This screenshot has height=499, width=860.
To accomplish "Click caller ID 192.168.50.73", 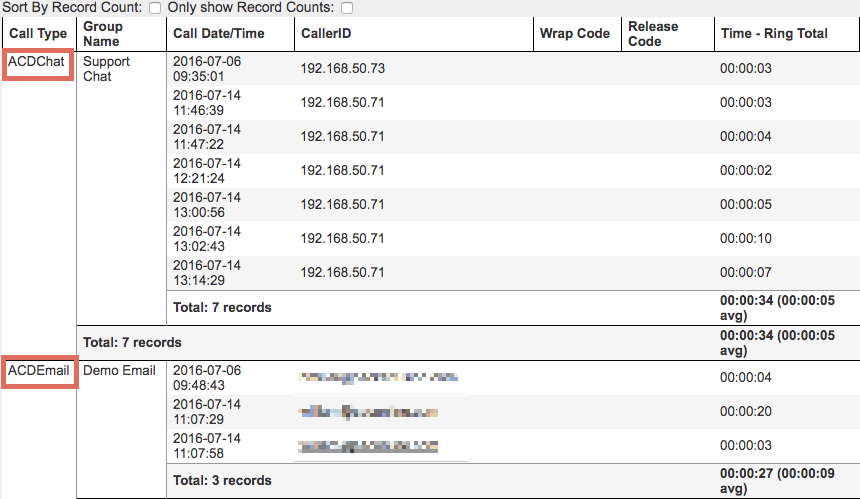I will 342,69.
